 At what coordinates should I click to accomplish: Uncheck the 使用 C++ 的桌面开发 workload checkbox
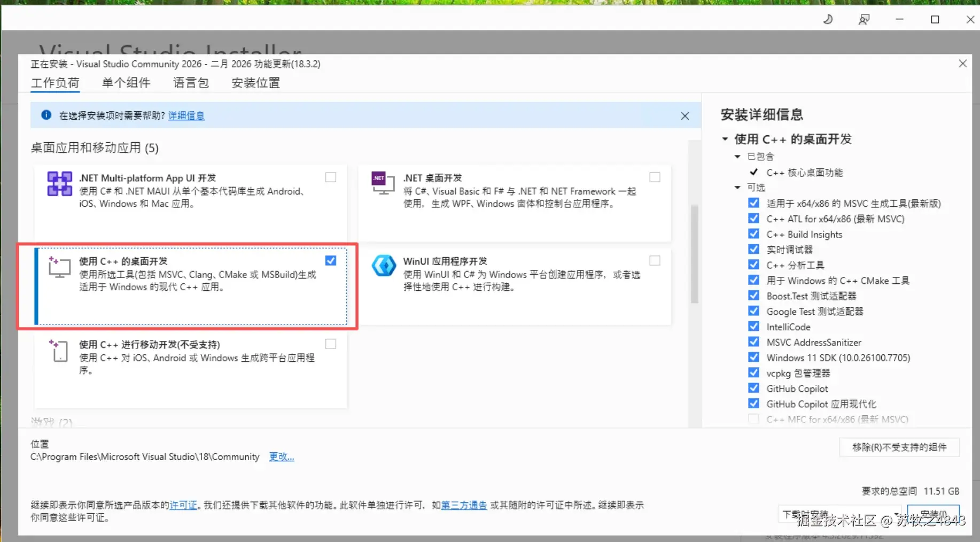point(331,260)
